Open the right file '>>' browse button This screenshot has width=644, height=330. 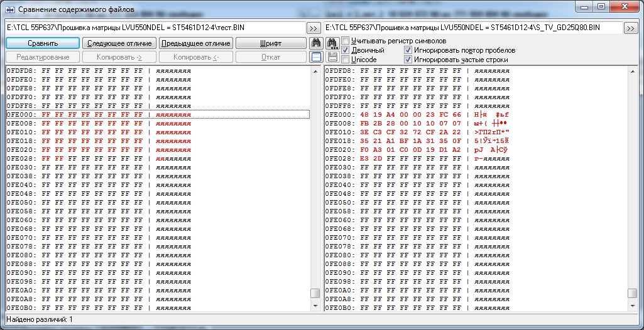point(630,28)
